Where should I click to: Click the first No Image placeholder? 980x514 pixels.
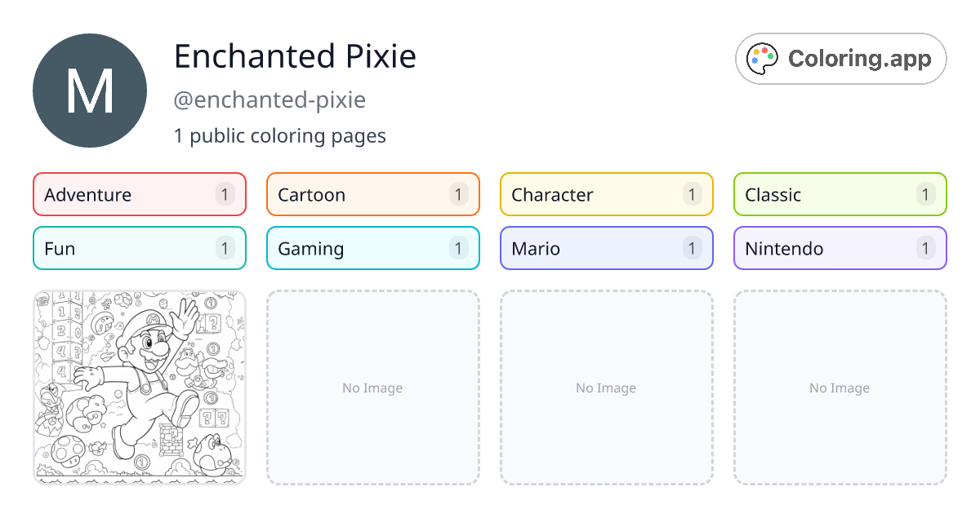[x=373, y=388]
